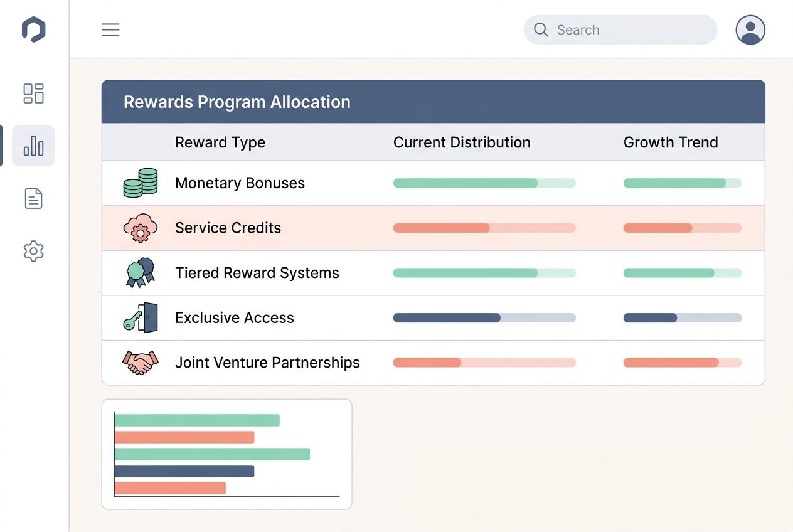Select the award ribbon icon for Tiered Rewards
Screen dimensions: 793x532
(x=139, y=273)
